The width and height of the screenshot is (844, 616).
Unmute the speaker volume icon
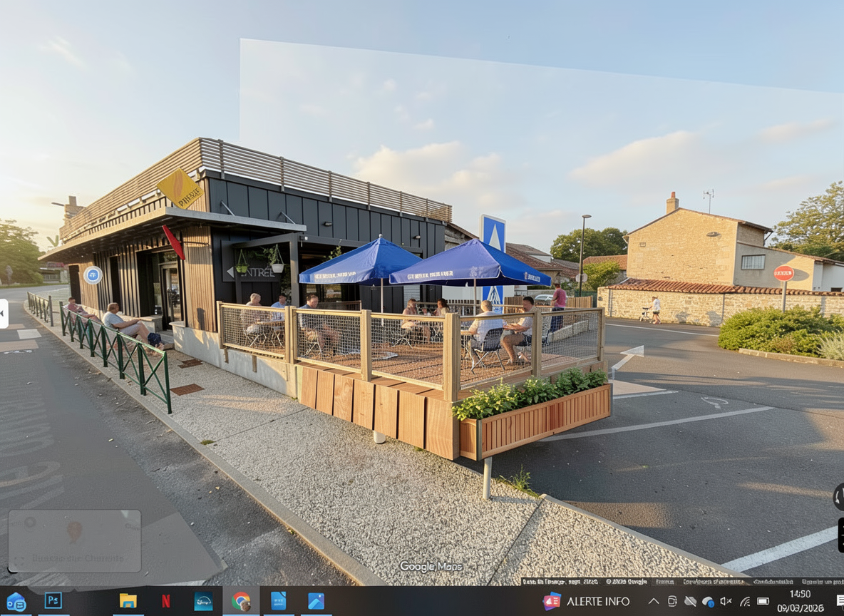[726, 602]
